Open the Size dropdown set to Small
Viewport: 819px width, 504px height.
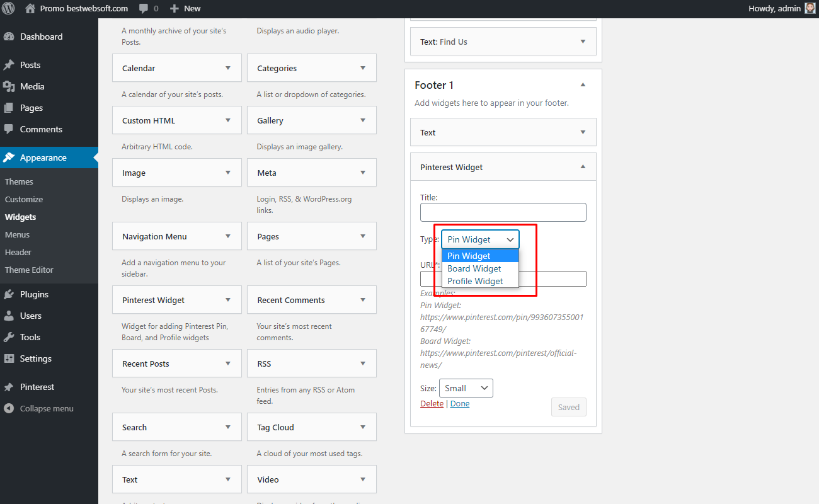click(466, 388)
